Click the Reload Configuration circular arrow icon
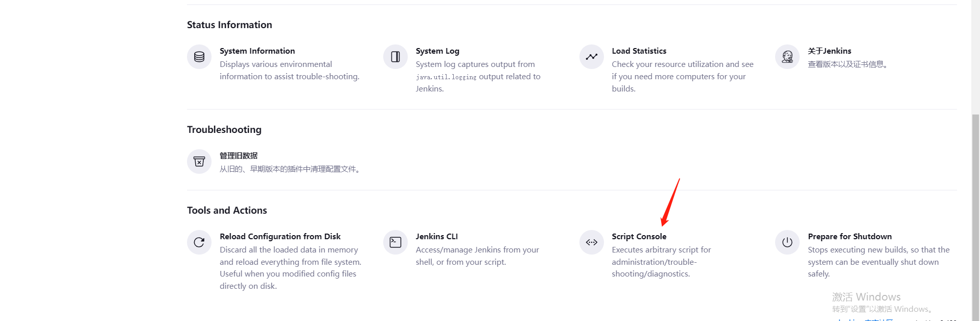This screenshot has width=980, height=321. coord(199,242)
